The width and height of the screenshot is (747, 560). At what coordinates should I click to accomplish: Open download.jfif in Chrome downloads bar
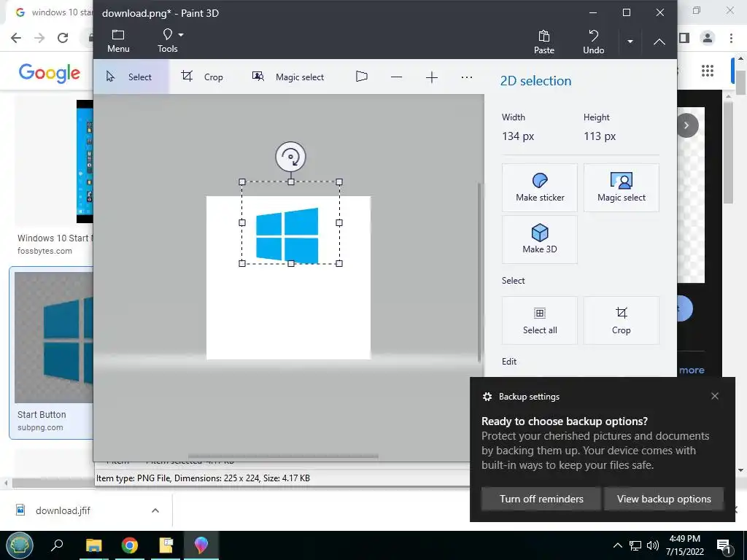63,510
